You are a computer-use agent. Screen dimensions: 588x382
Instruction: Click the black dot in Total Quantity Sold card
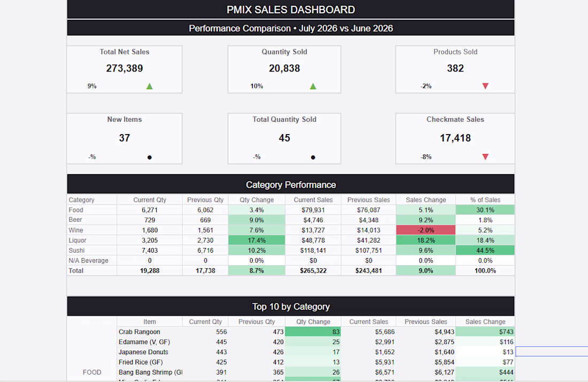tap(313, 158)
